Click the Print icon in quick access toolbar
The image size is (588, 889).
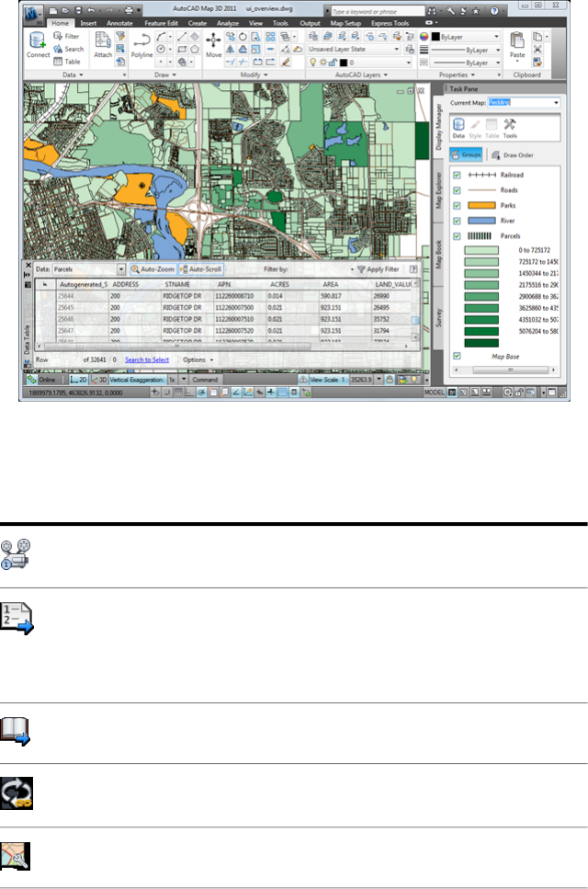130,10
